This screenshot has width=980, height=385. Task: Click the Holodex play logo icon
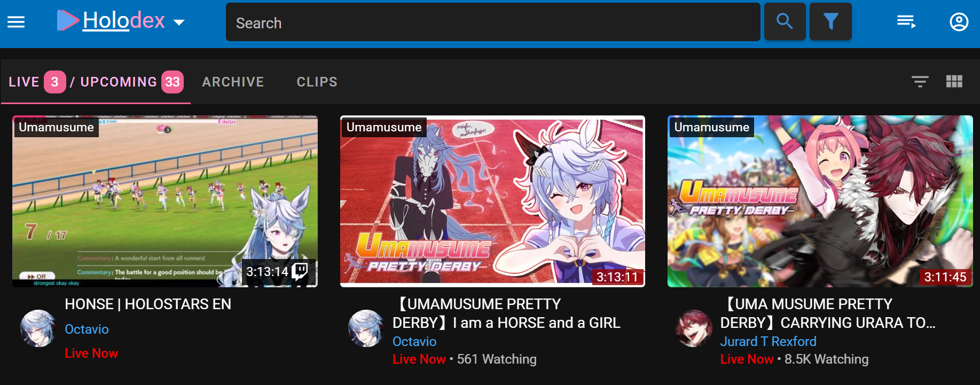tap(68, 20)
